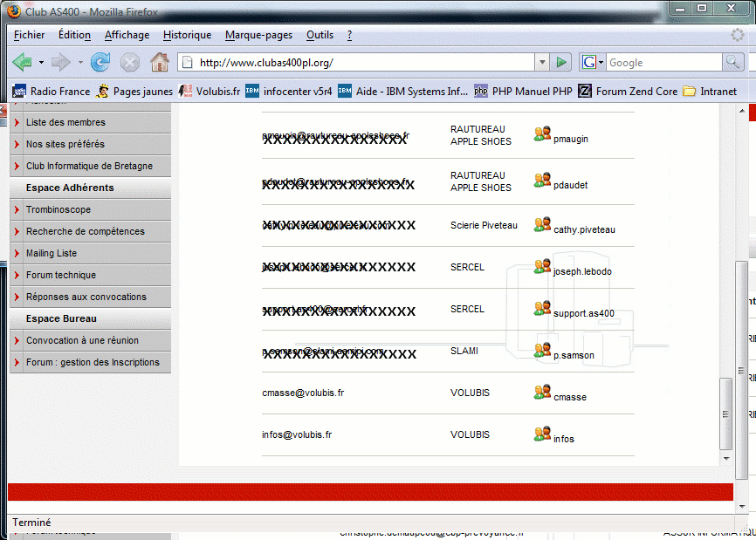This screenshot has width=756, height=540.
Task: Click the Terminé status bar text
Action: tap(31, 523)
